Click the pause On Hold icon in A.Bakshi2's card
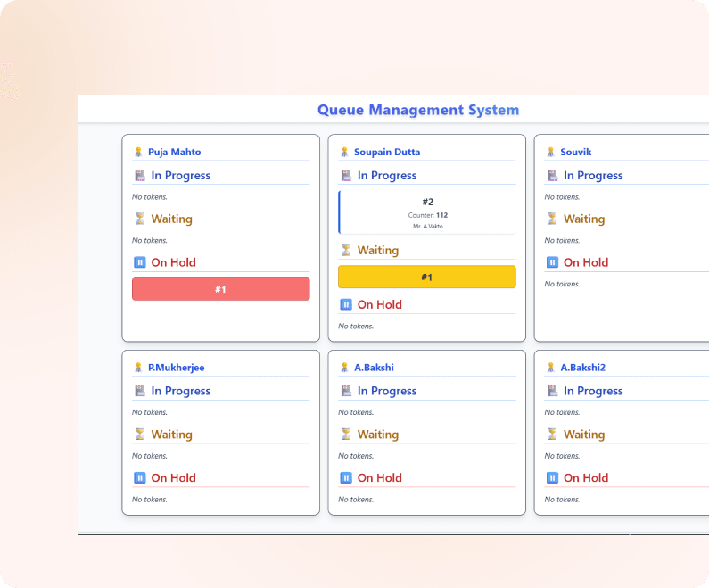This screenshot has height=588, width=709. (552, 477)
